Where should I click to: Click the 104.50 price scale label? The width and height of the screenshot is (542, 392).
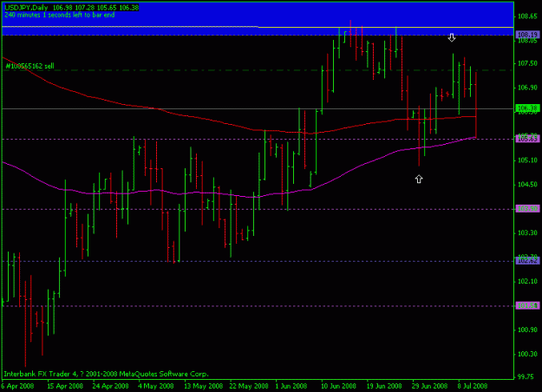527,185
